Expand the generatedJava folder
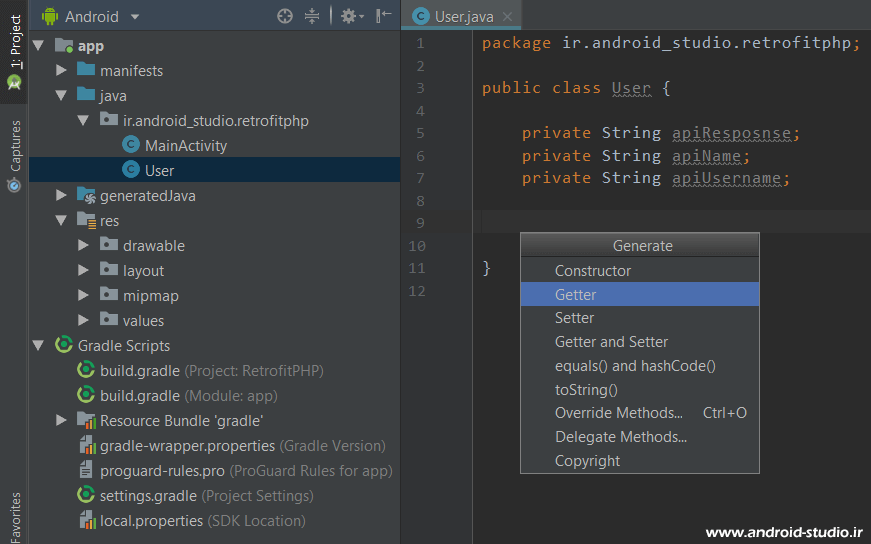This screenshot has width=871, height=544. tap(61, 195)
